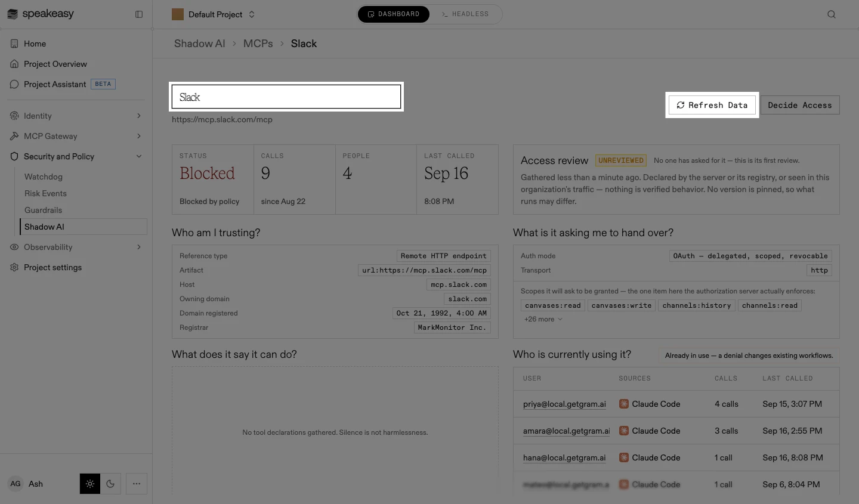Click the Security and Policy shield icon

click(x=14, y=156)
